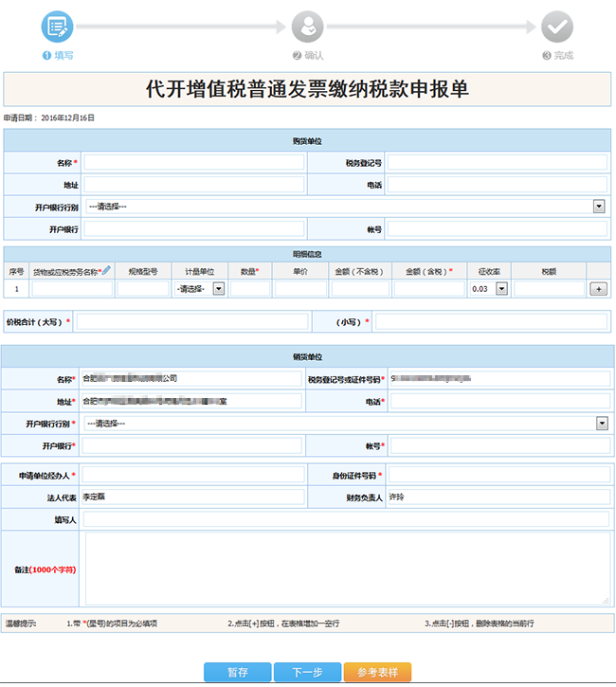Expand the 计量单位 dropdown in the table
Viewport: 616px width, 687px height.
[218, 289]
